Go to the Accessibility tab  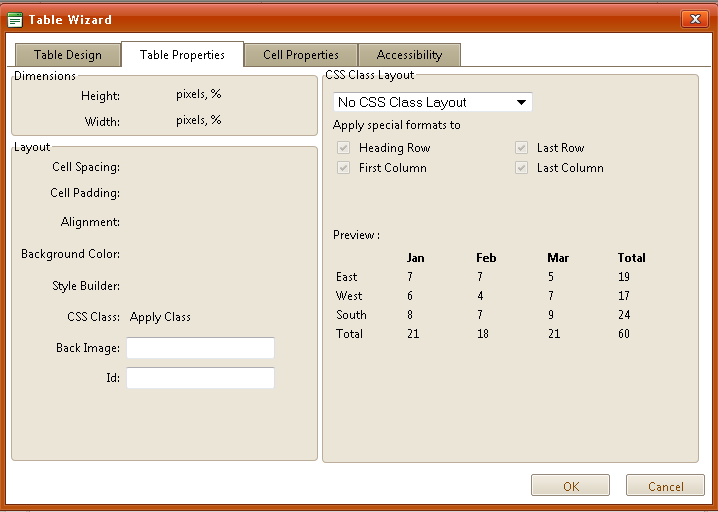click(409, 55)
